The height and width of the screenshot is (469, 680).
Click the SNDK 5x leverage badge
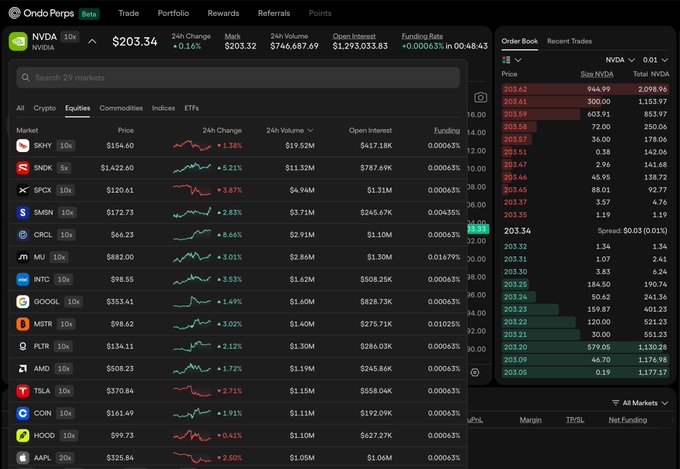coord(64,168)
